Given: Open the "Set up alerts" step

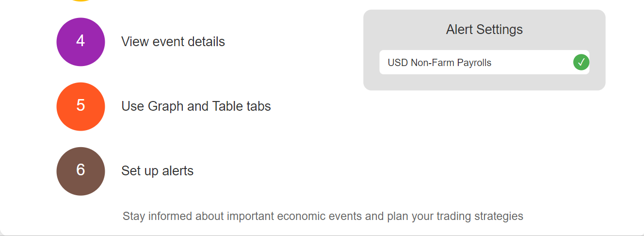Looking at the screenshot, I should 157,171.
